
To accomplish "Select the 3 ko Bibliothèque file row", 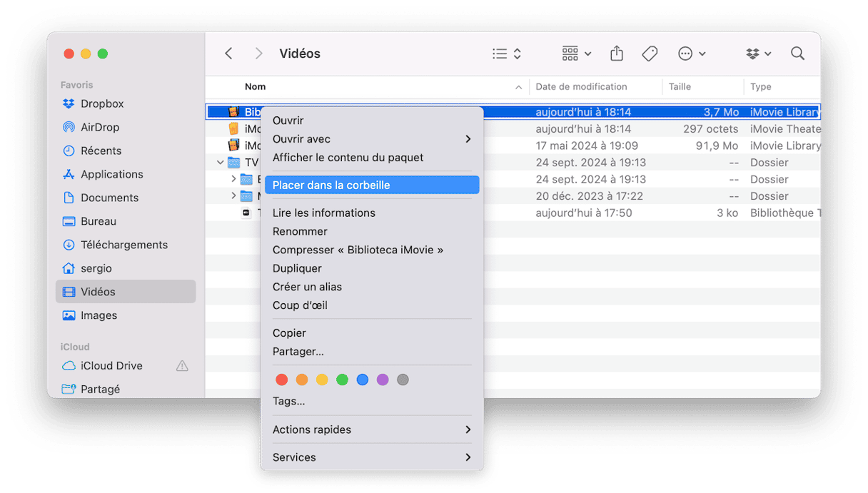I will [513, 213].
